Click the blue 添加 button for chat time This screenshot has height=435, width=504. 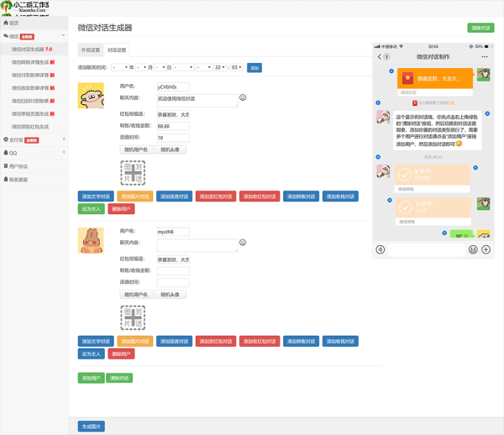(x=255, y=68)
